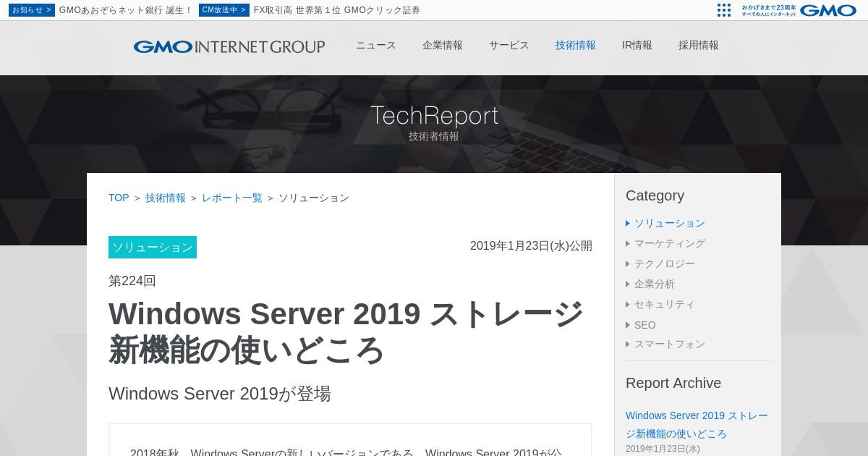868x456 pixels.
Task: Click the cyan ソリューション category tag
Action: (x=153, y=247)
